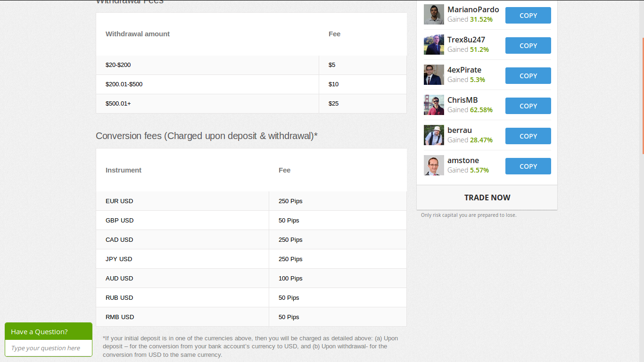This screenshot has width=644, height=362.
Task: Open the berrau username link
Action: 460,130
